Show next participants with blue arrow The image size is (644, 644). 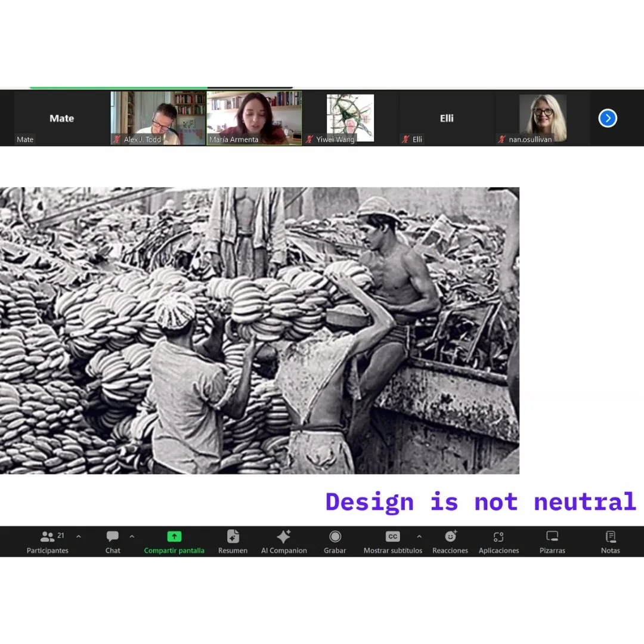608,118
